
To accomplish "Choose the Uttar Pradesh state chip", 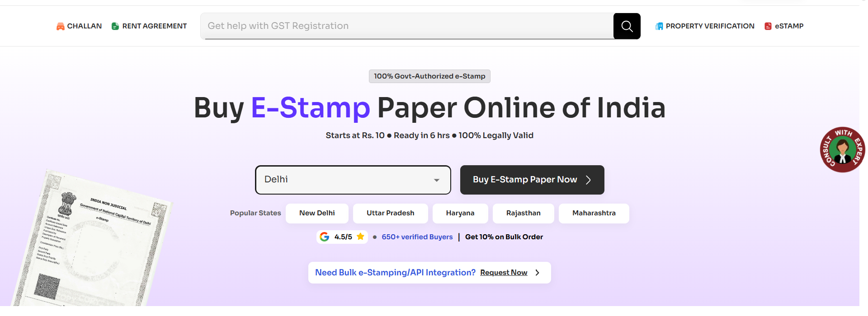I will tap(390, 213).
